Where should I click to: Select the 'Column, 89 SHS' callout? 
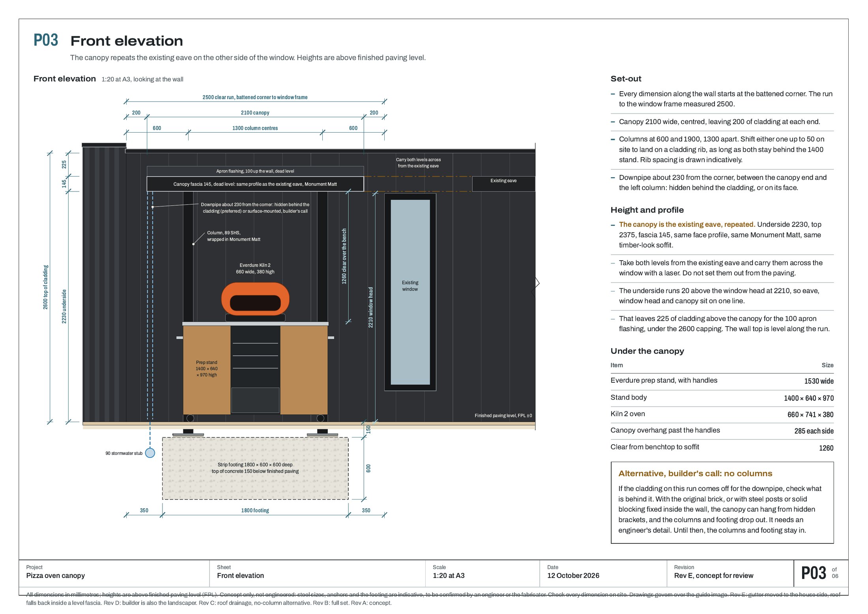point(234,236)
